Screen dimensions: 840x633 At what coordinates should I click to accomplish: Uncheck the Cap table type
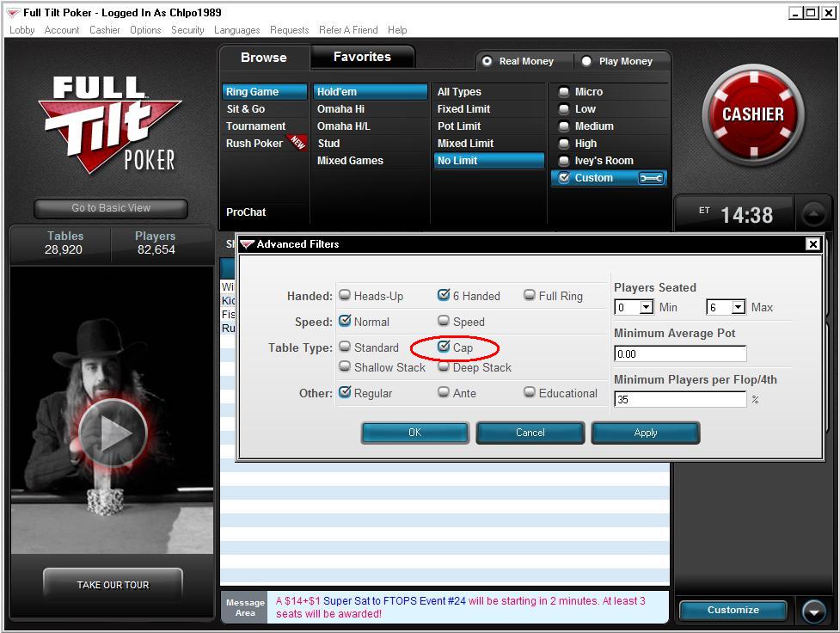[x=444, y=347]
